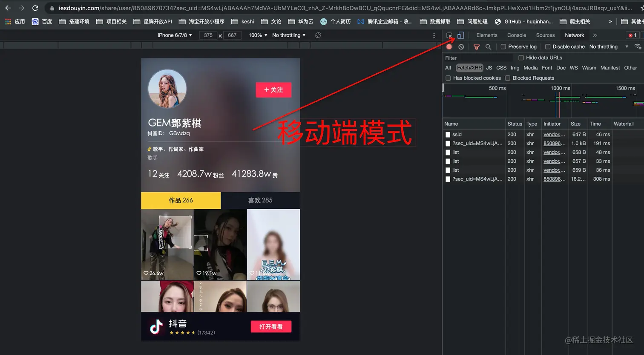This screenshot has height=355, width=644.
Task: Select the 喜欢 285 tab
Action: [260, 200]
